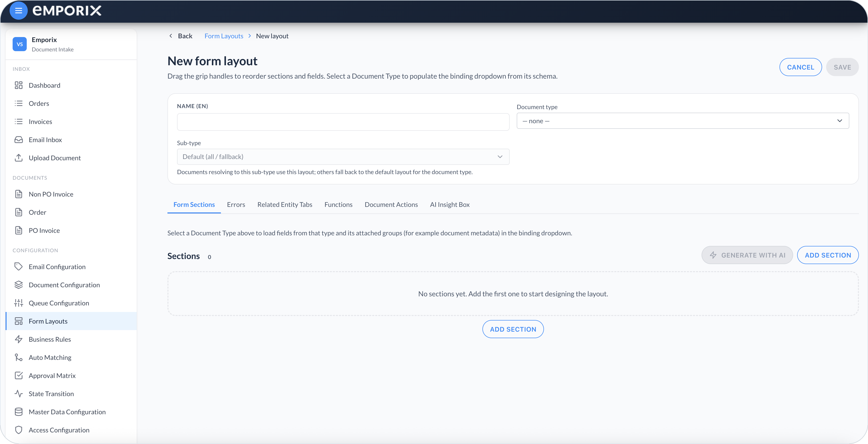Click Add Section below the empty box
The width and height of the screenshot is (868, 444).
tap(513, 329)
